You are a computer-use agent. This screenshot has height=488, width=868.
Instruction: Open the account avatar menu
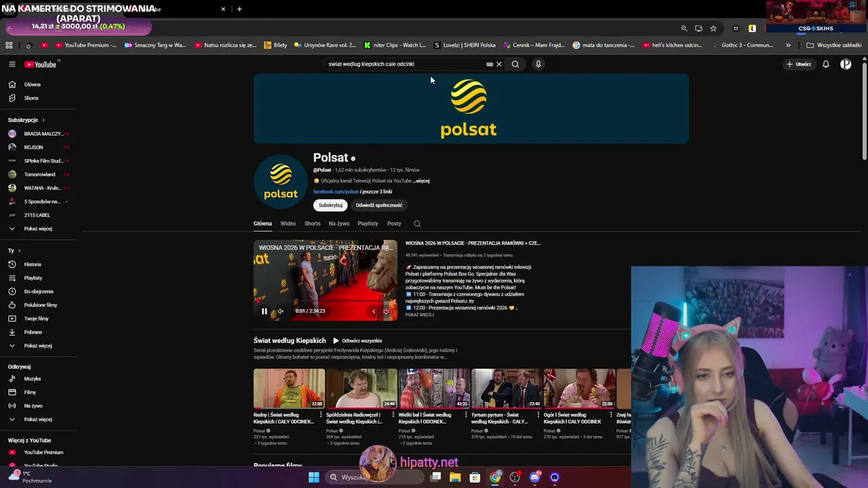846,64
